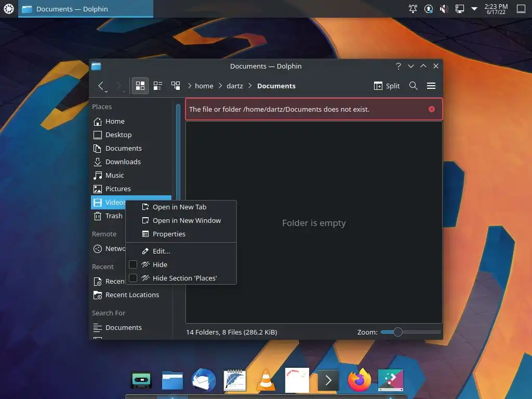Switch to Details tree view mode

176,86
